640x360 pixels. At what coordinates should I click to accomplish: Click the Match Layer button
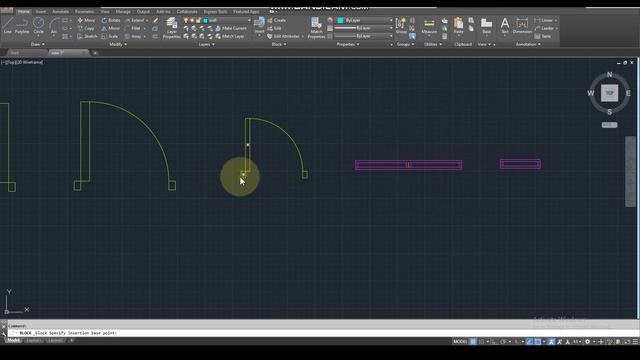click(230, 36)
